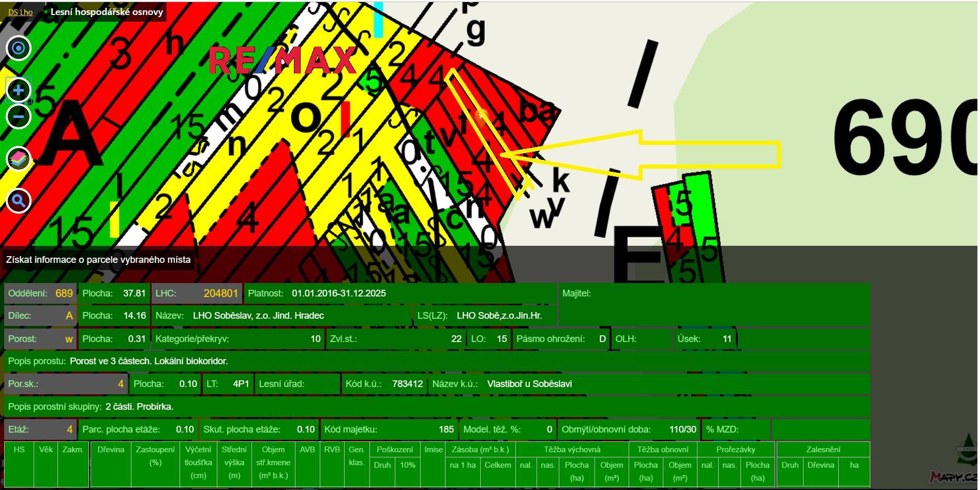Click the Dílec value A
This screenshot has height=490, width=980.
[69, 316]
